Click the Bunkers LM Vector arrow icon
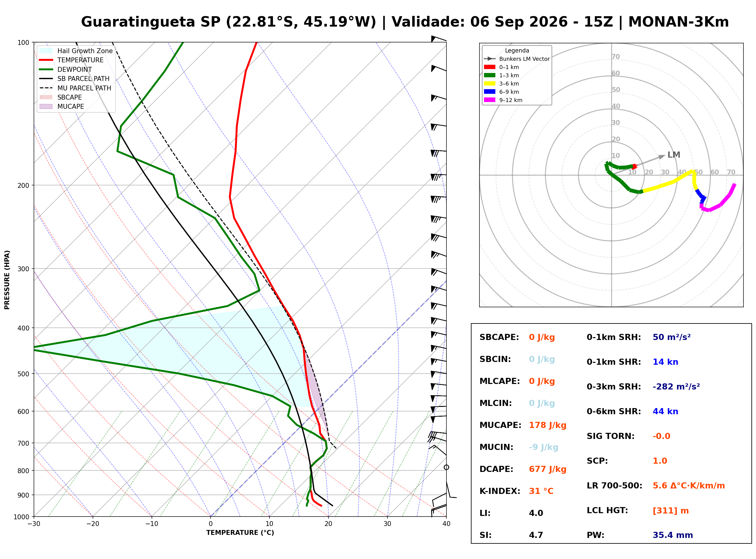Viewport: 756px width, 559px height. [x=490, y=59]
